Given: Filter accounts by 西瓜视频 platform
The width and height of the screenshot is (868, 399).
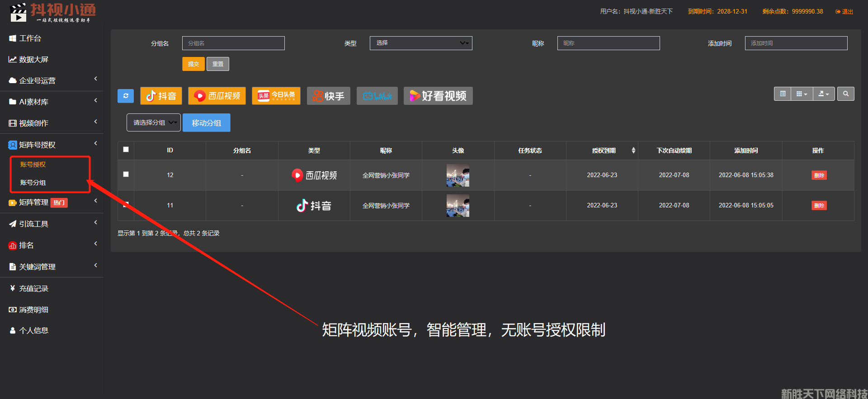Looking at the screenshot, I should point(217,96).
